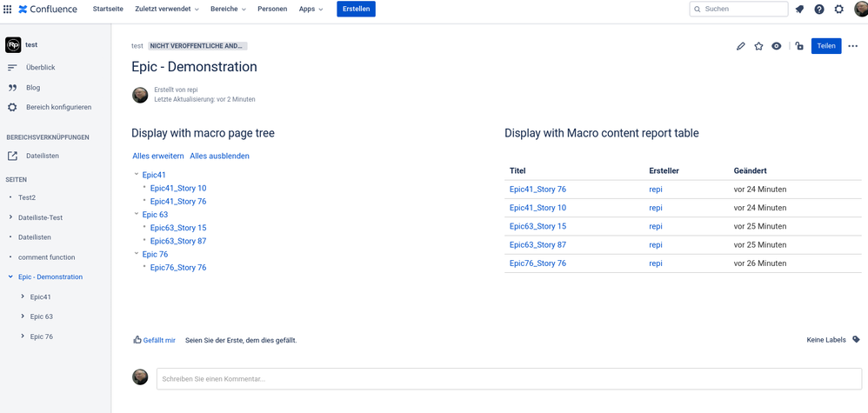
Task: Open Epic41_Story 10 in report table
Action: [538, 208]
